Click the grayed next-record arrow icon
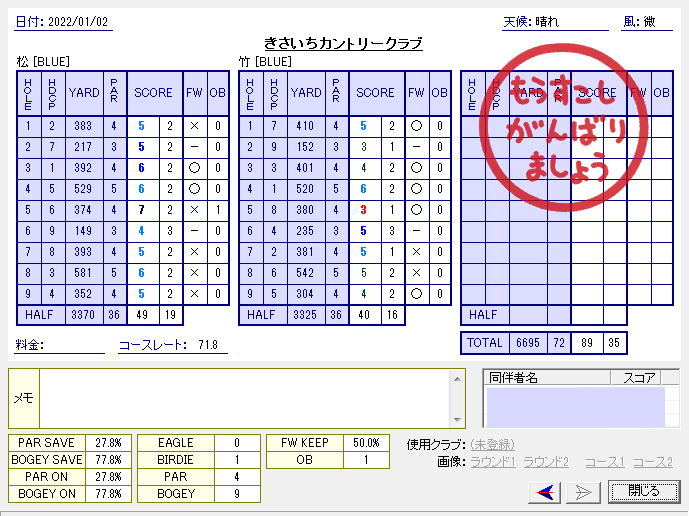Viewport: 689px width, 516px height. (583, 491)
